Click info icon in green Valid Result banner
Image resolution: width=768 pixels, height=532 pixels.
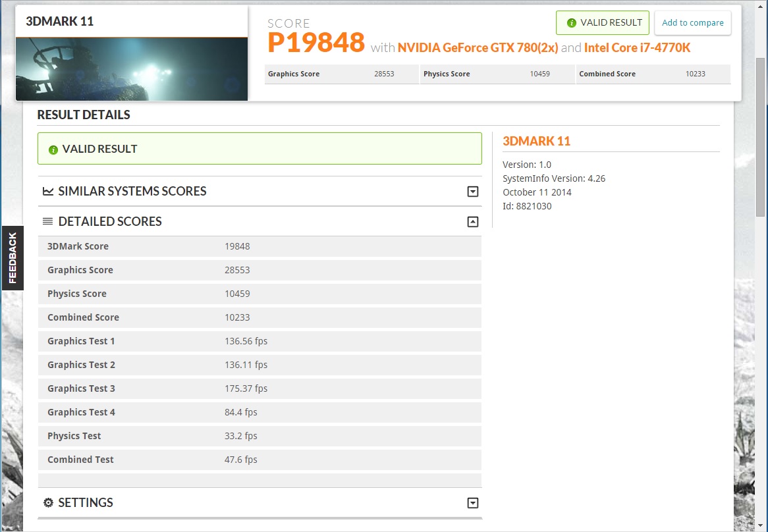tap(53, 149)
